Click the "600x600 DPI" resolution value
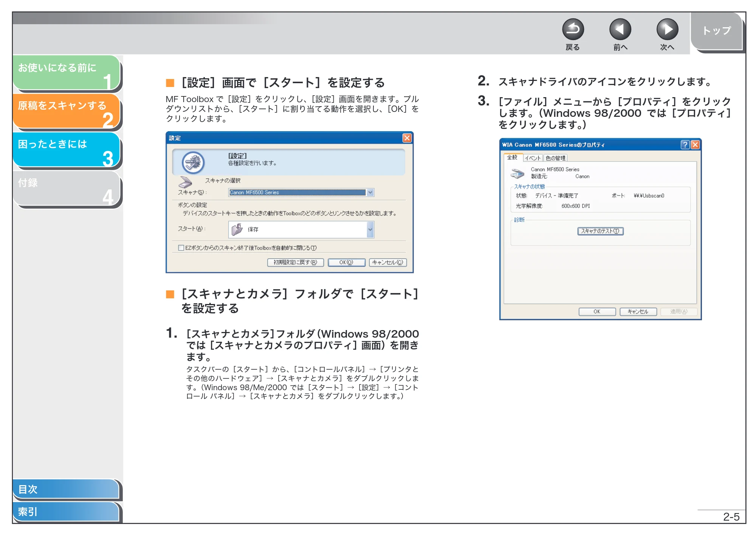This screenshot has height=535, width=756. point(575,206)
